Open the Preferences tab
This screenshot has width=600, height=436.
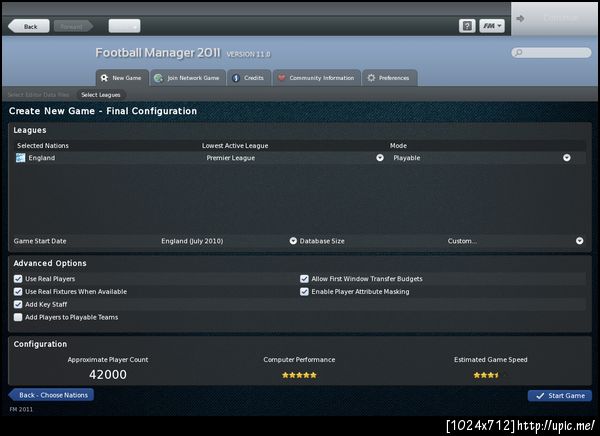[390, 78]
